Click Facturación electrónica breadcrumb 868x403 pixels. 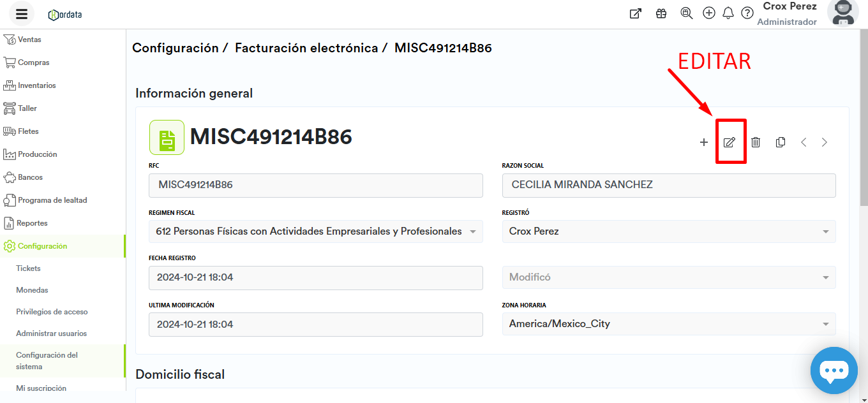coord(306,48)
